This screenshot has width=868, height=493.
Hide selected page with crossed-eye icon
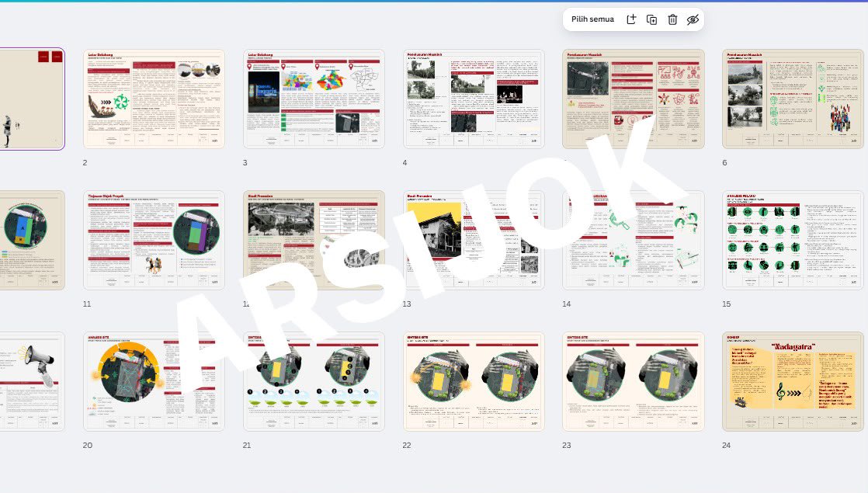click(x=693, y=19)
